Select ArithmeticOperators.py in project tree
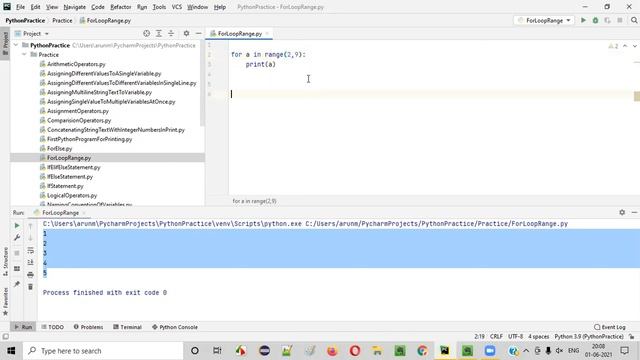Viewport: 640px width, 360px height. (x=76, y=64)
